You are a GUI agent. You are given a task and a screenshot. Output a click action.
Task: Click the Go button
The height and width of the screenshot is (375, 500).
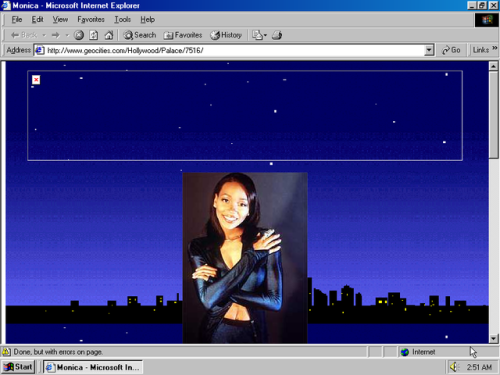point(451,50)
